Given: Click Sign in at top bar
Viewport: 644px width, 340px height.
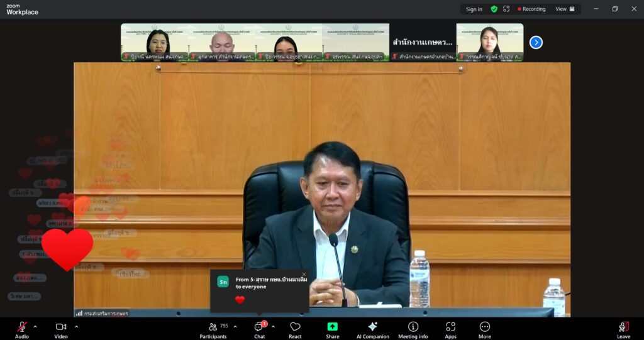Looking at the screenshot, I should (474, 9).
